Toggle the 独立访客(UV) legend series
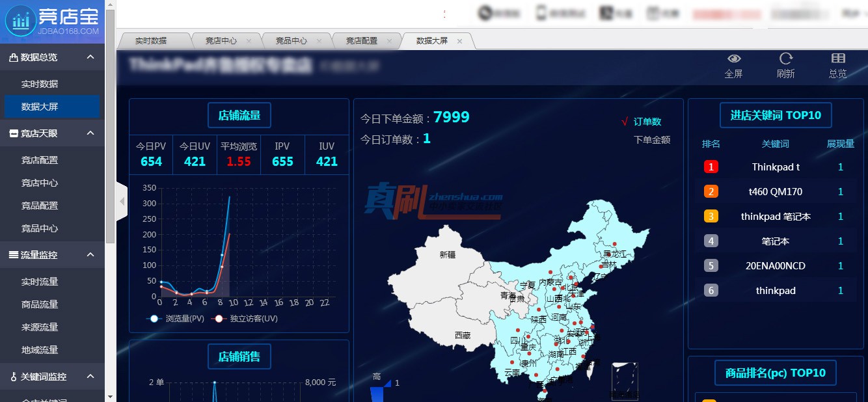Viewport: 868px width, 402px height. coord(245,319)
